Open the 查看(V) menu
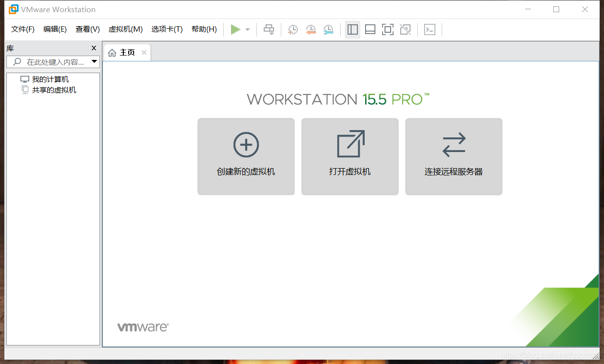 click(x=88, y=29)
